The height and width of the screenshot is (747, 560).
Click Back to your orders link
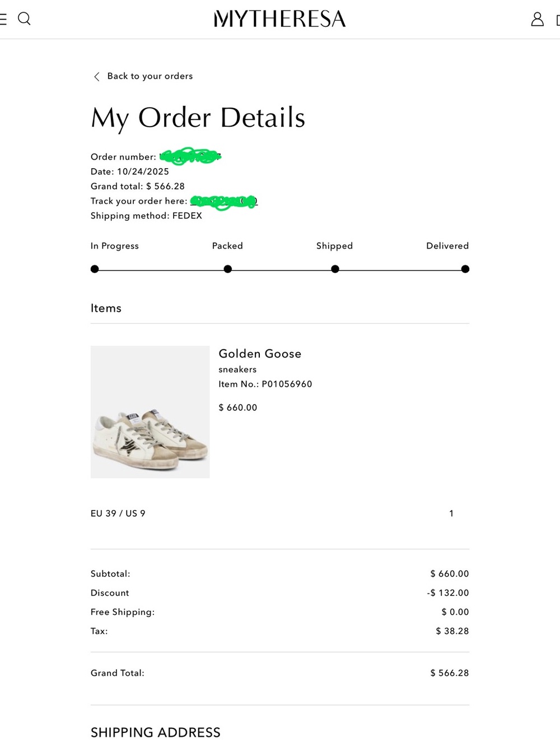click(x=150, y=76)
